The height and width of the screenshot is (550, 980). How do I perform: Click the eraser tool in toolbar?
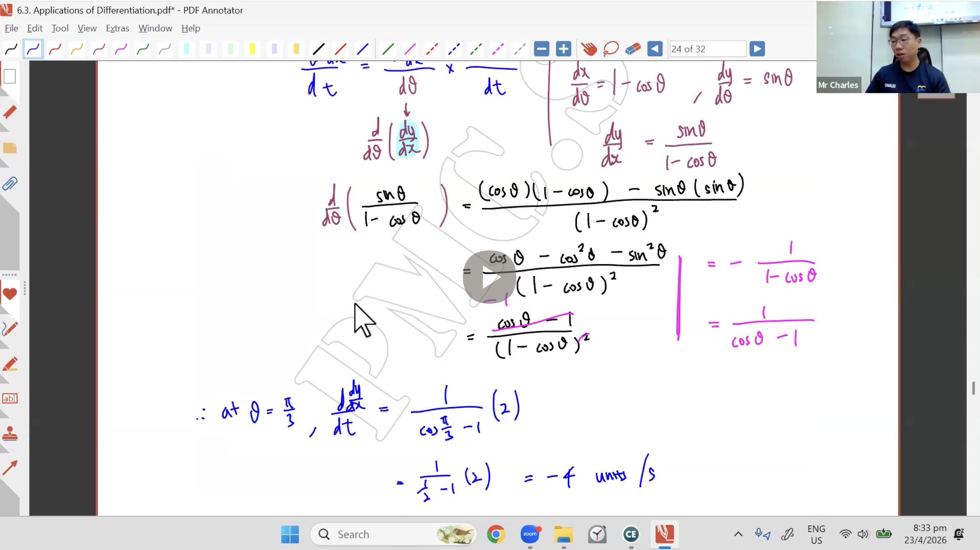coord(633,49)
